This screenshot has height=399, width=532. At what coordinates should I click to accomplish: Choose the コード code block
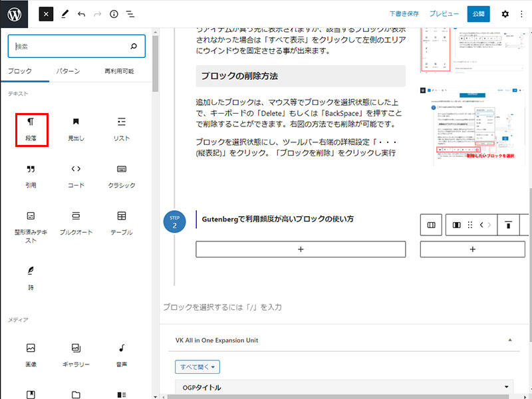76,176
